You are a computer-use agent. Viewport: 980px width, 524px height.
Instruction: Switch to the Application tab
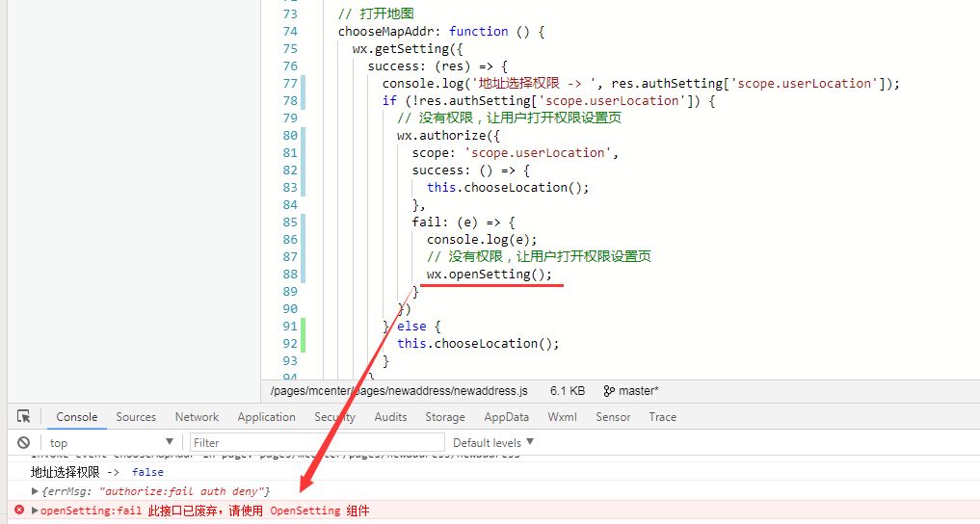[x=266, y=416]
